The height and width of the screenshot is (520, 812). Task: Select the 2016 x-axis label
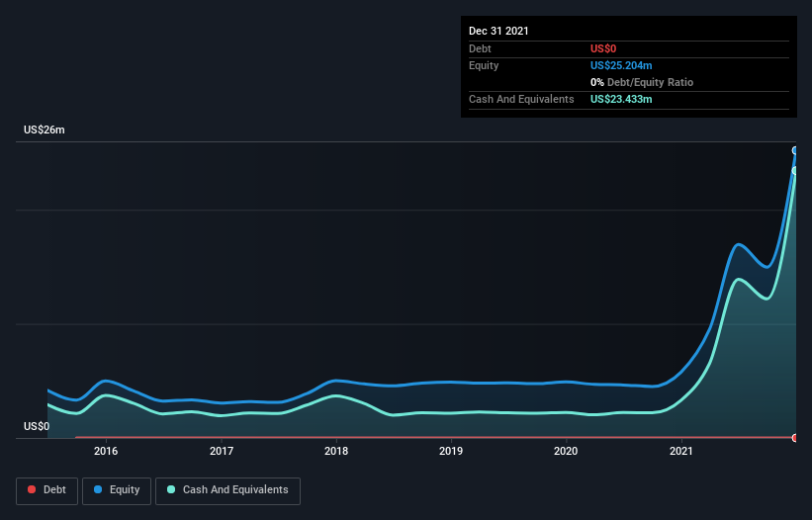pos(106,452)
